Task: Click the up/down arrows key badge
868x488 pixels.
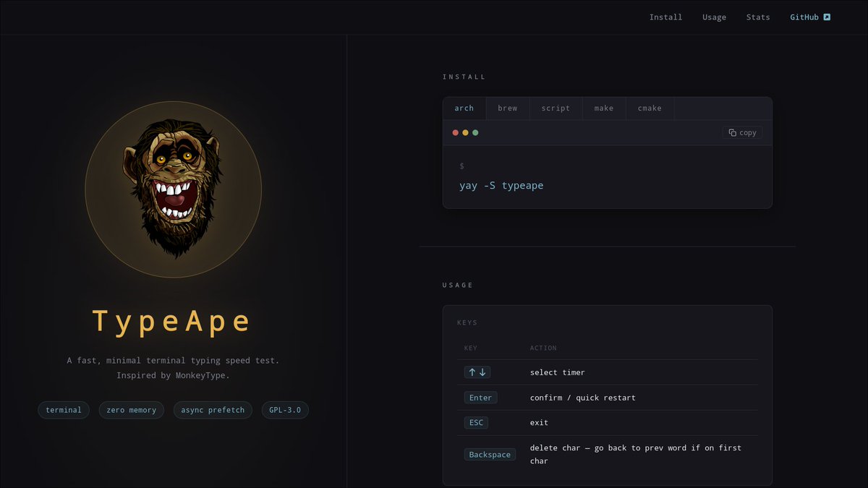Action: (477, 372)
